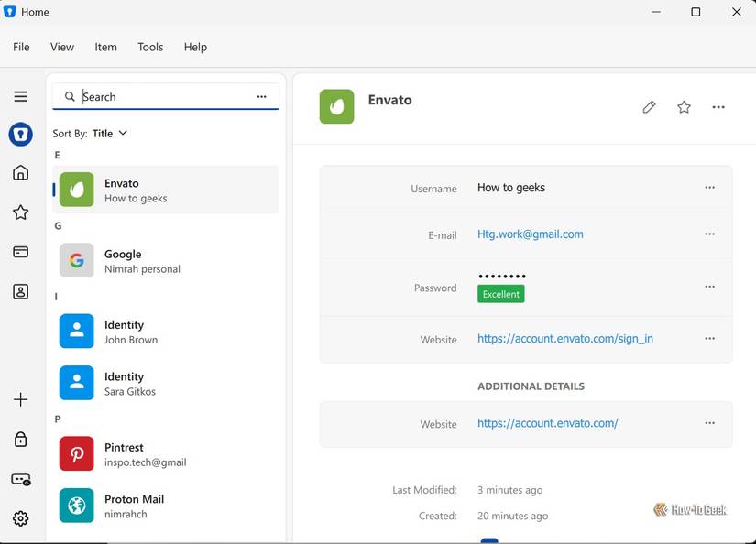Open search options three-dot menu
The image size is (756, 544).
pyautogui.click(x=261, y=97)
